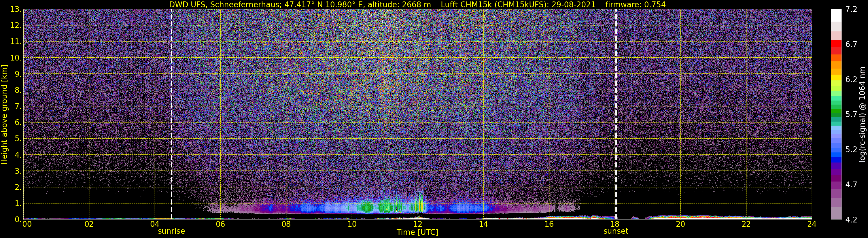This screenshot has height=238, width=868.
Task: Click the colorbar value '5.2'
Action: pos(851,150)
